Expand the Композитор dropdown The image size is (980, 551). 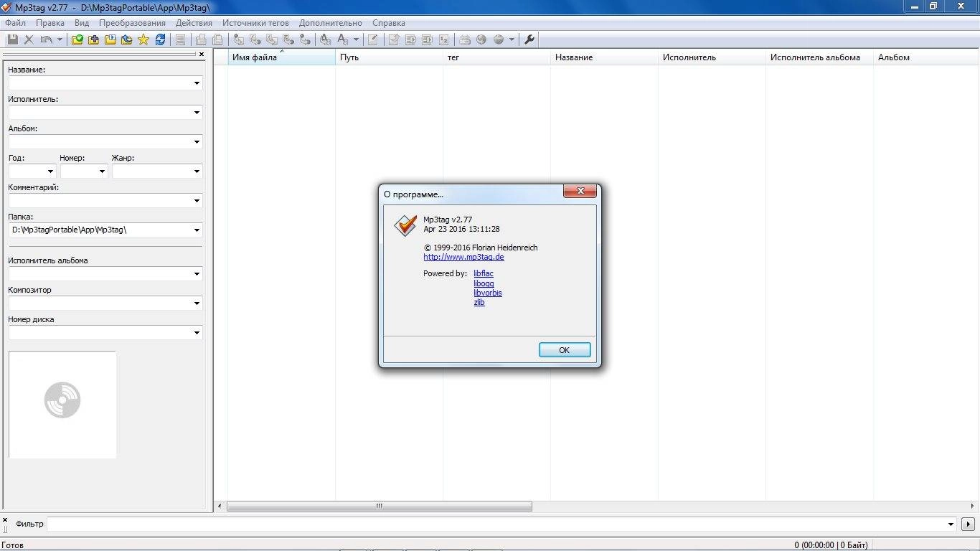tap(197, 303)
